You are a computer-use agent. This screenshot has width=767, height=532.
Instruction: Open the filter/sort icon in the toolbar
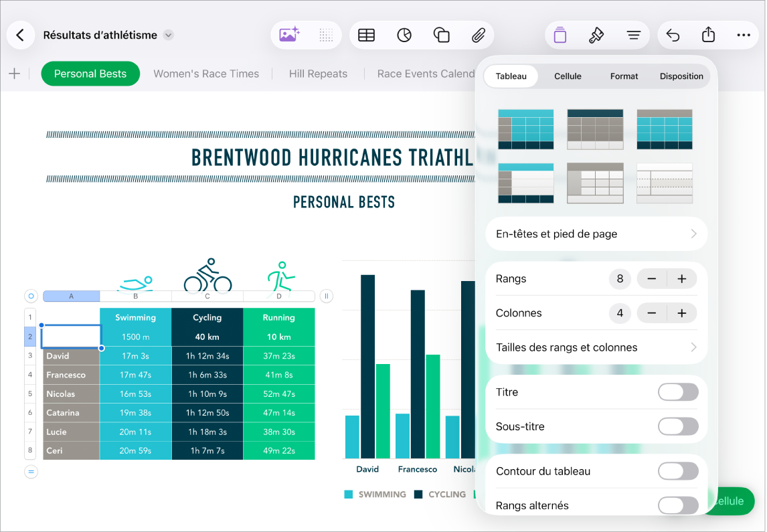634,35
